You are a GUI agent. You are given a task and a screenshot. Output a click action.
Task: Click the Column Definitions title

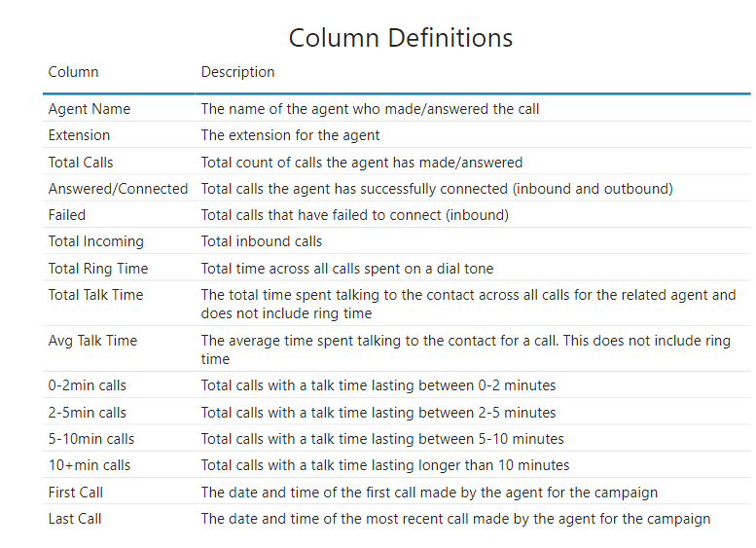pyautogui.click(x=400, y=38)
